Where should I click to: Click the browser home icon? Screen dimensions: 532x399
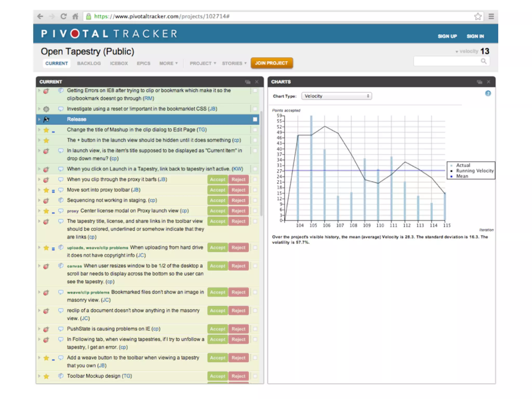[x=75, y=16]
